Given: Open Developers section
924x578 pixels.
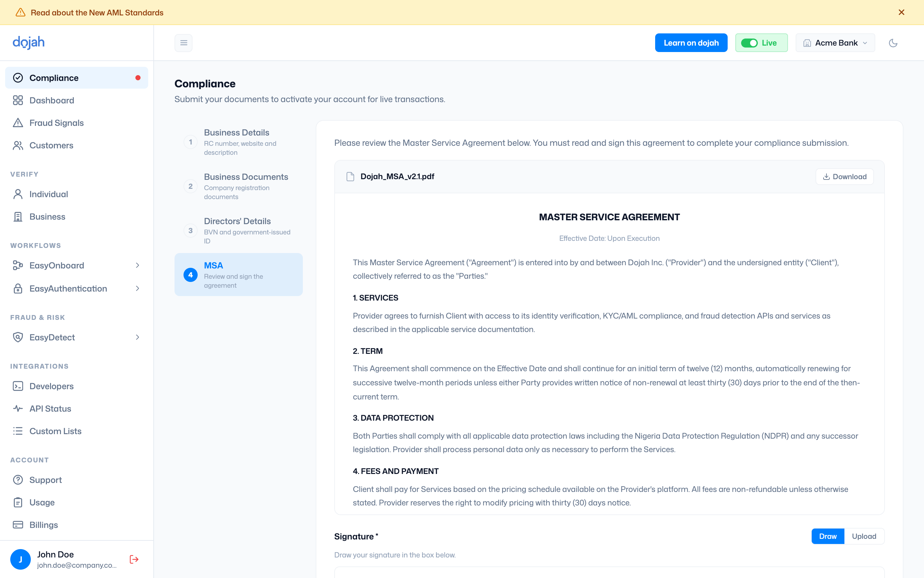Looking at the screenshot, I should pyautogui.click(x=76, y=386).
